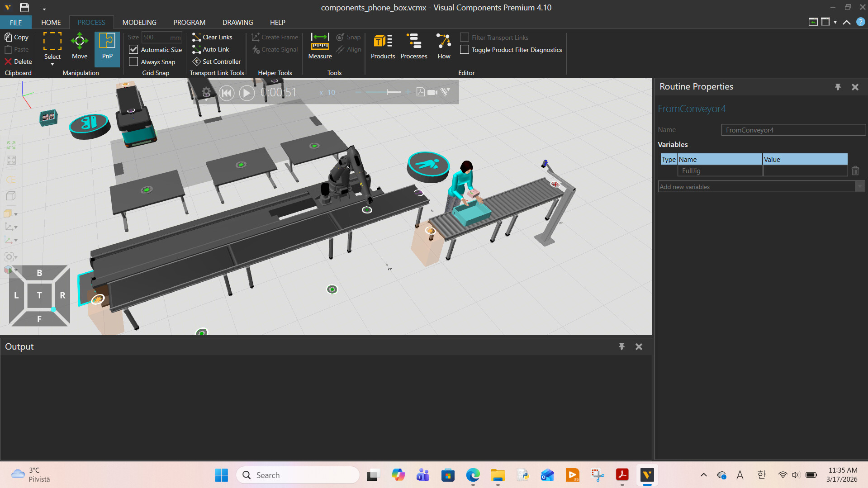Click the Set Controller tool
868x488 pixels.
coord(217,62)
